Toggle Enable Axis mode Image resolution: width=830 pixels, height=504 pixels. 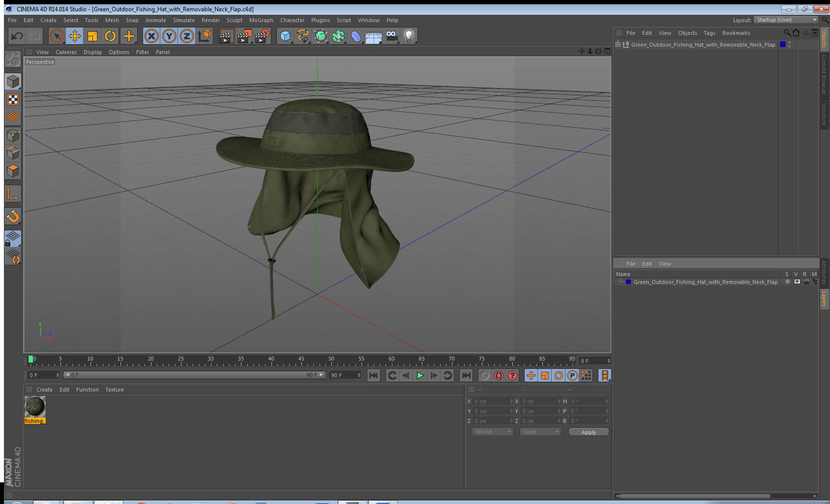13,194
